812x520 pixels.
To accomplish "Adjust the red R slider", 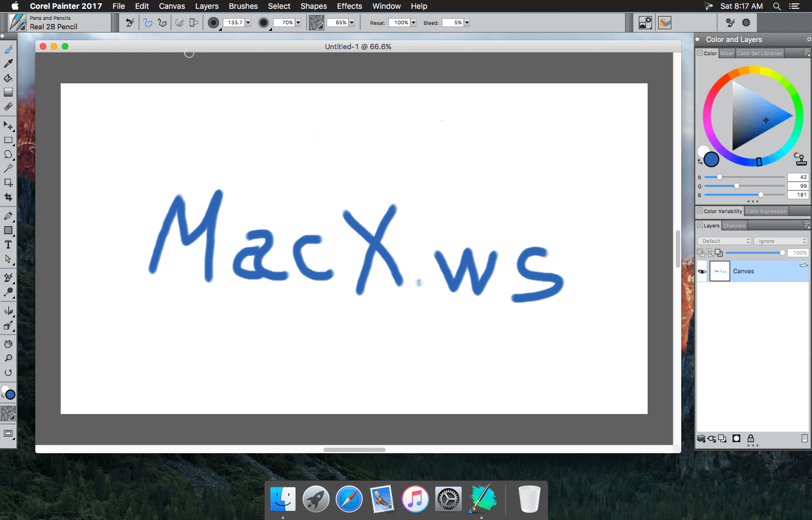I will (x=744, y=177).
